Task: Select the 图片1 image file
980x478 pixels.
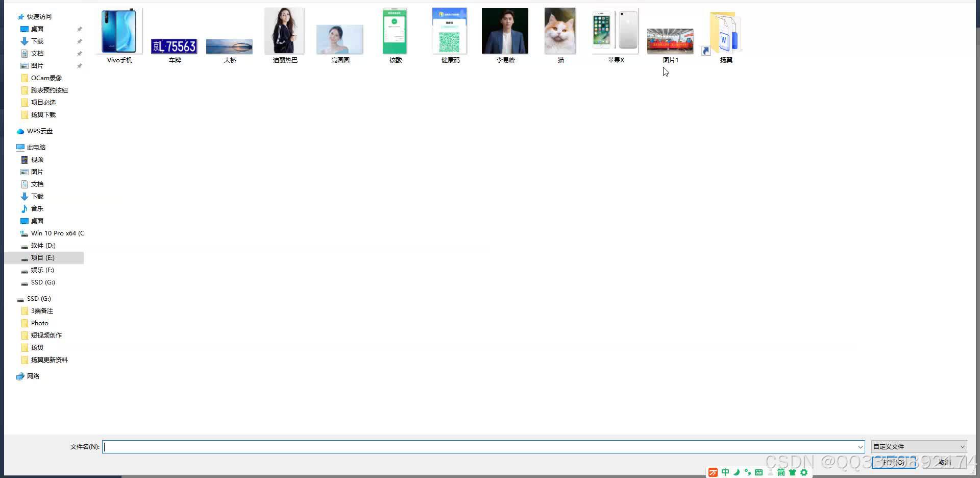Action: point(671,46)
